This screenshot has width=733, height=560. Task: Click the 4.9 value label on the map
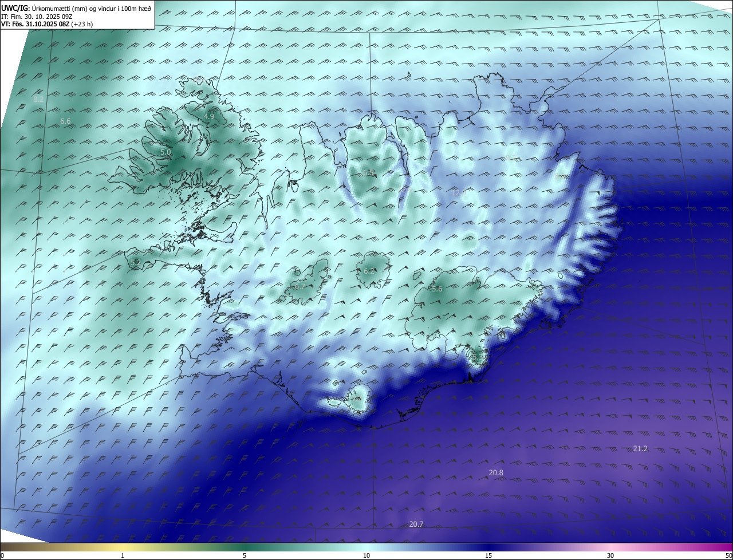coord(209,116)
